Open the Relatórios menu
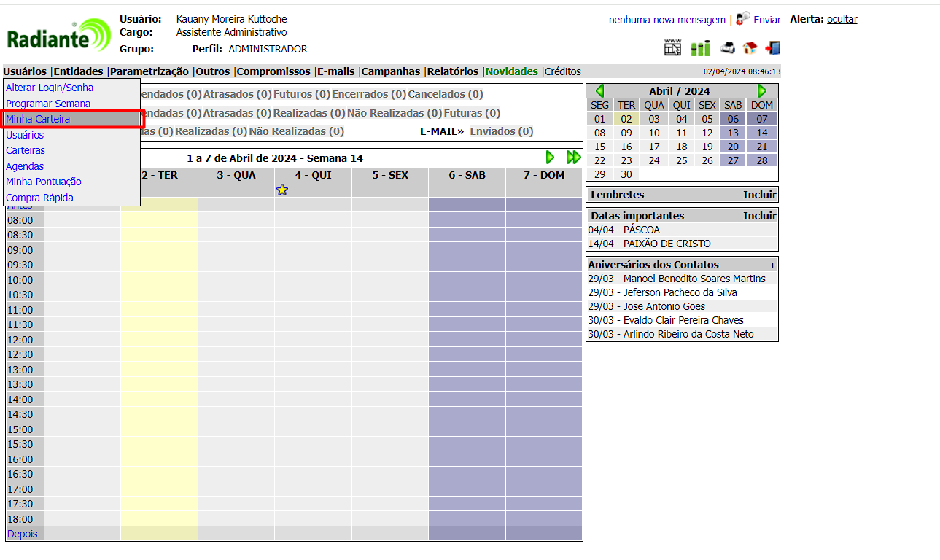The height and width of the screenshot is (560, 940). (452, 71)
